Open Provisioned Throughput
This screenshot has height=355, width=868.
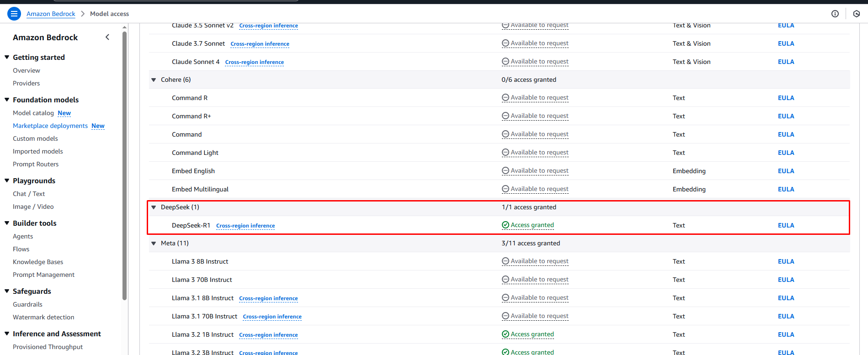(x=48, y=347)
